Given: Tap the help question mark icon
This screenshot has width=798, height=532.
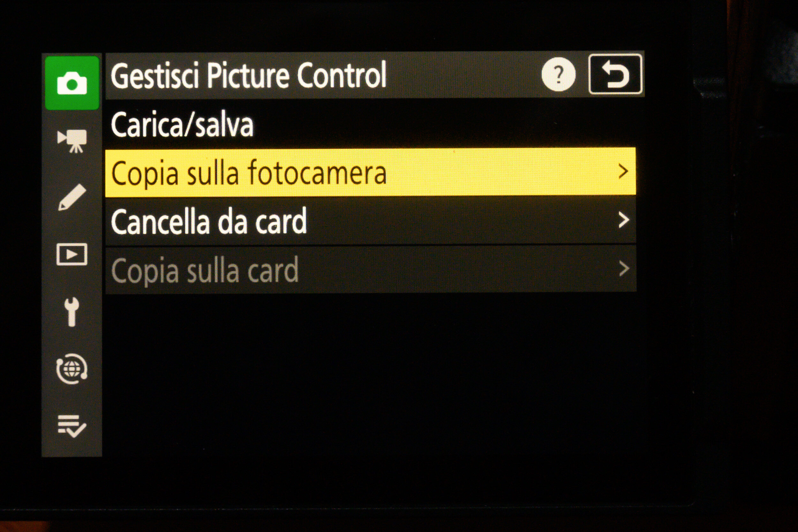Looking at the screenshot, I should coord(559,74).
